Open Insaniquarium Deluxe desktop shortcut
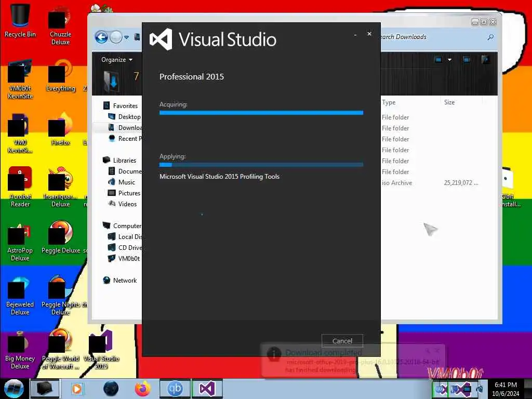The height and width of the screenshot is (399, 532). (x=60, y=187)
